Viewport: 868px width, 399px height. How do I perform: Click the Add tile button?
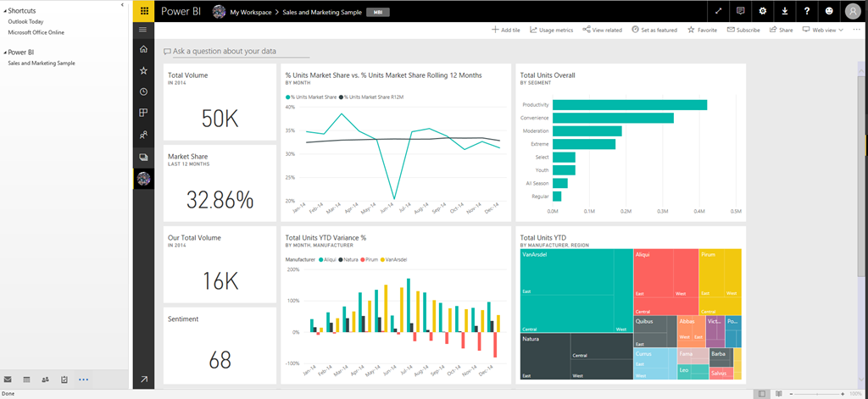(506, 30)
